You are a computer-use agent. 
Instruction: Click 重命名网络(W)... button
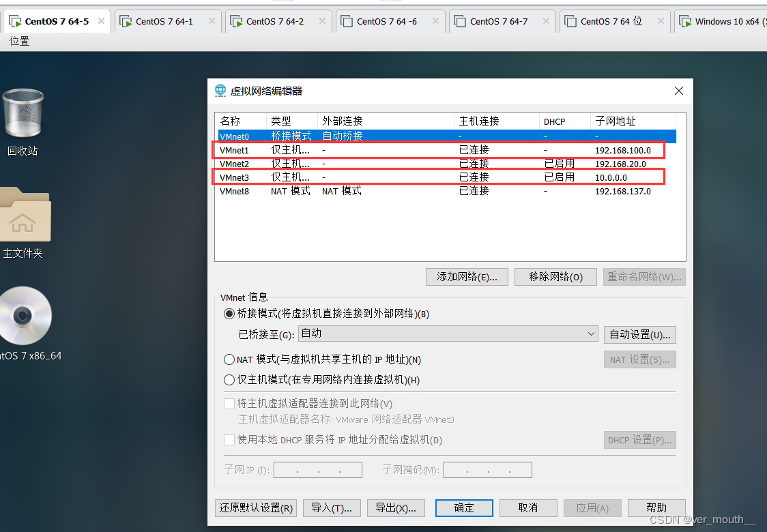644,277
